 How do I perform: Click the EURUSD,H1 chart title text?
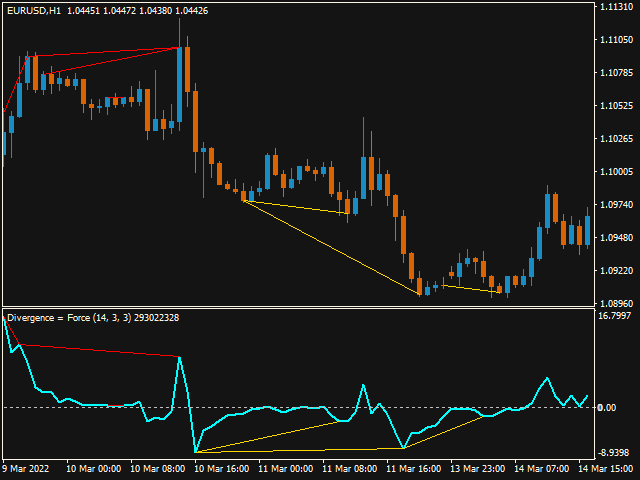click(x=33, y=11)
